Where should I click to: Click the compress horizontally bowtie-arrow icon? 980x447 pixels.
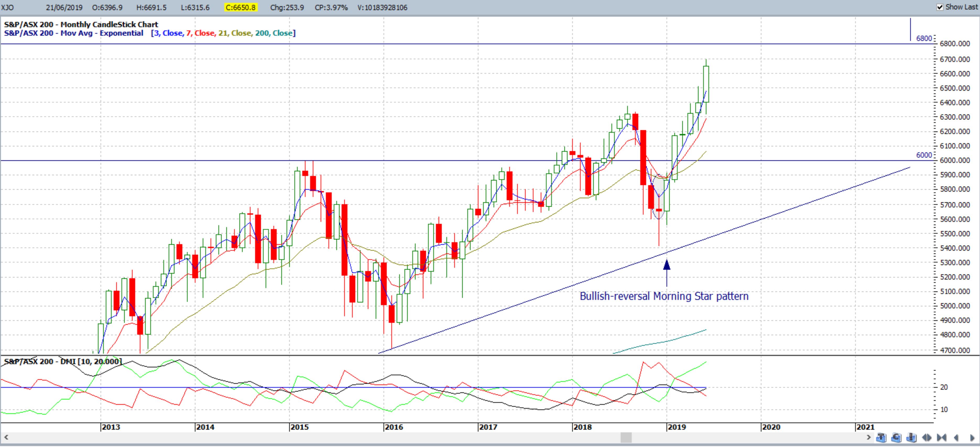[941, 438]
